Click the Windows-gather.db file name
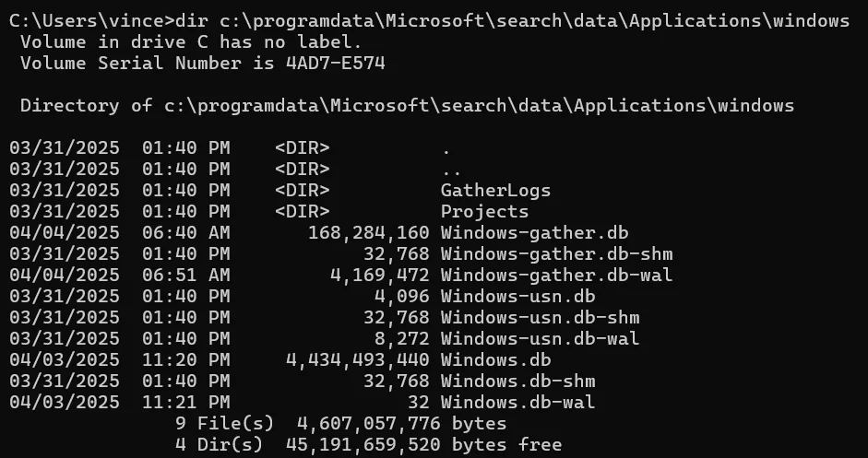Image resolution: width=868 pixels, height=458 pixels. [x=534, y=232]
